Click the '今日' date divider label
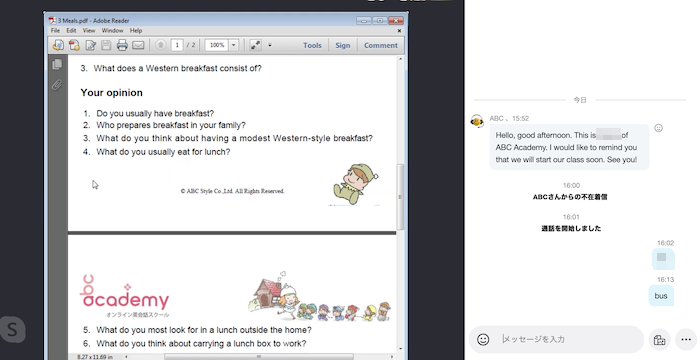 [580, 100]
